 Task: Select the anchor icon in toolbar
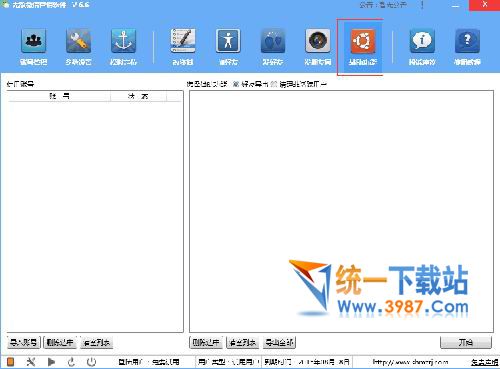[x=123, y=41]
